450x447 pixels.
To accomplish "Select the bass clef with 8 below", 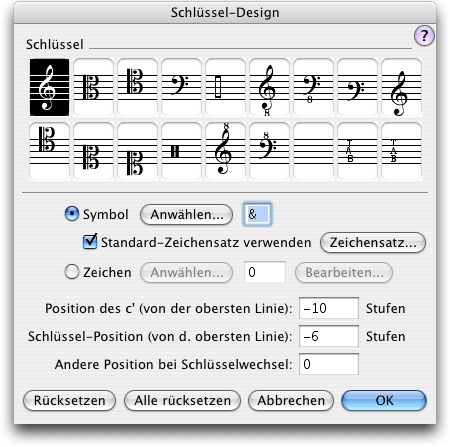I will tap(314, 87).
